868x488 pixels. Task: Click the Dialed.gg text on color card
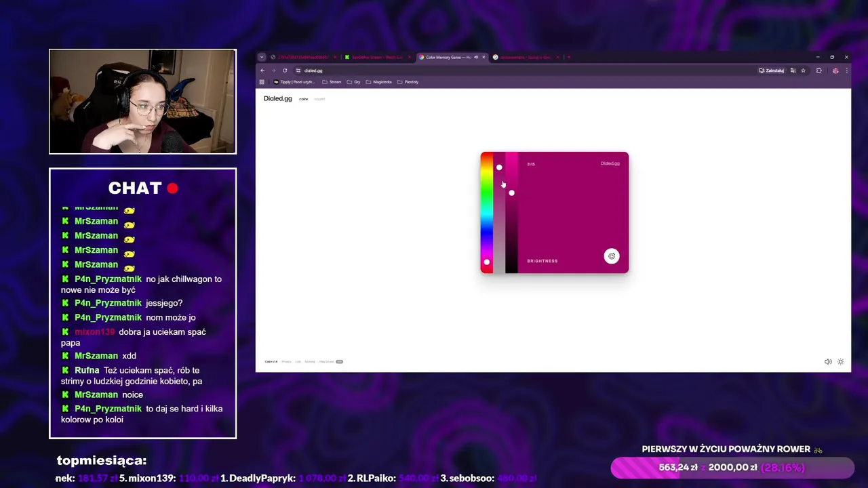point(610,163)
